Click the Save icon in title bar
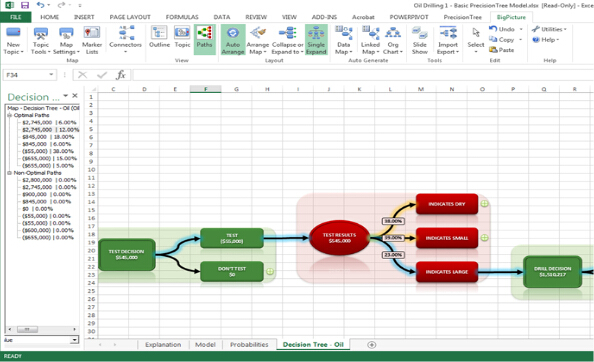 [x=25, y=5]
